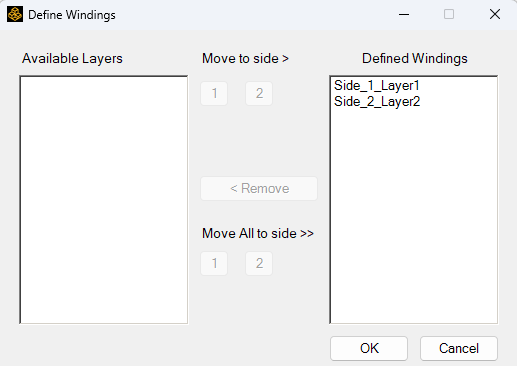Click the disabled maximize window button

pos(449,14)
